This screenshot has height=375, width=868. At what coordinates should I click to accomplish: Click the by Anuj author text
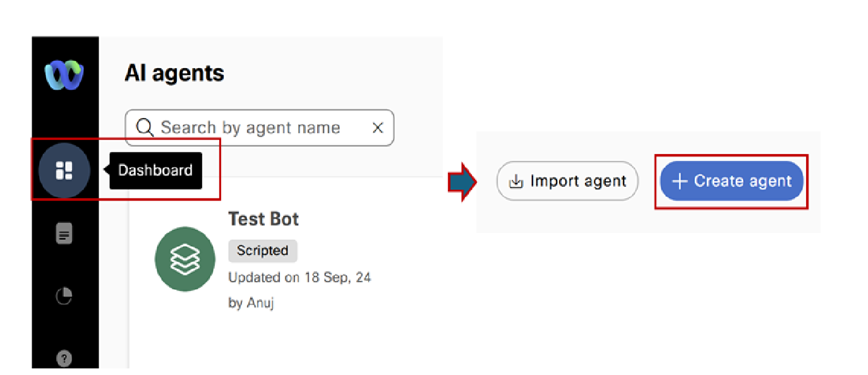click(251, 303)
